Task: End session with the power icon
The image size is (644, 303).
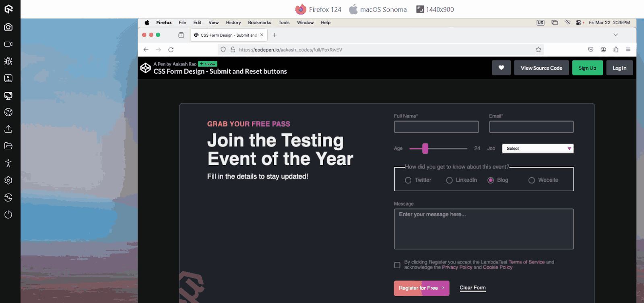Action: [x=8, y=215]
